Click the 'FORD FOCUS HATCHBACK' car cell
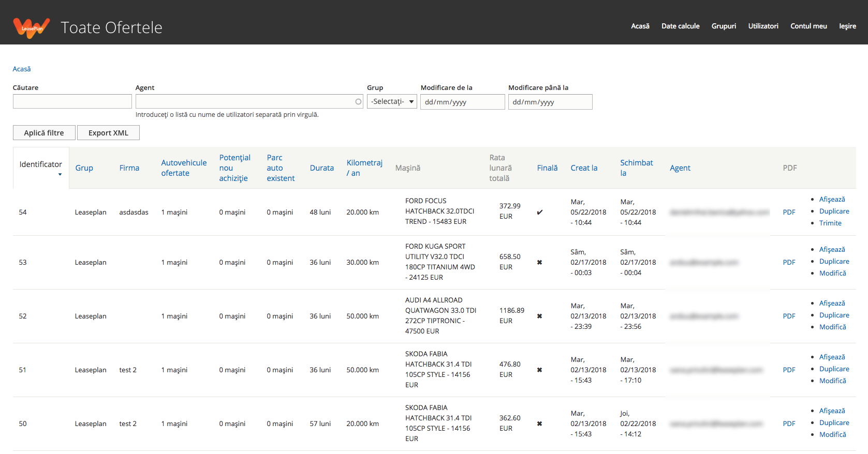 click(x=439, y=211)
